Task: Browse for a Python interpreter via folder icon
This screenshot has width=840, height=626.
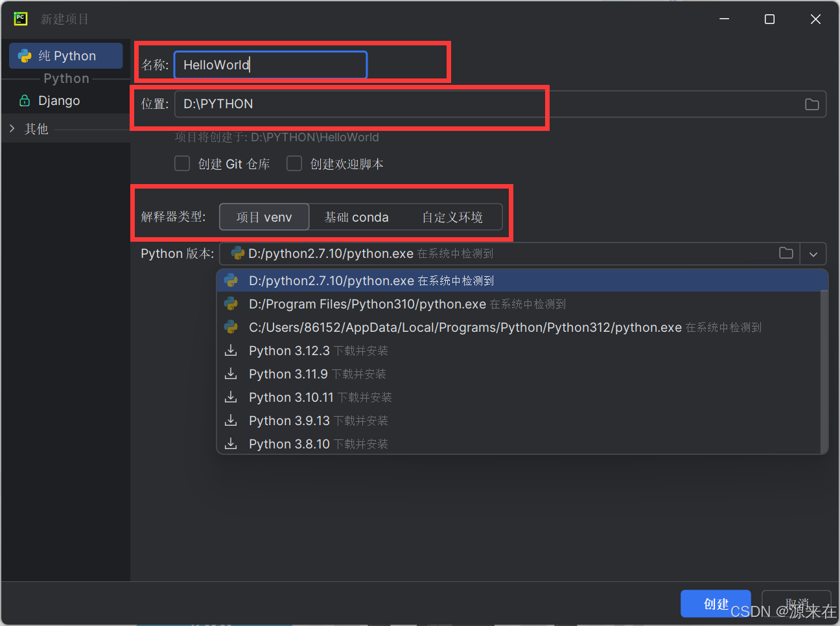Action: click(786, 253)
